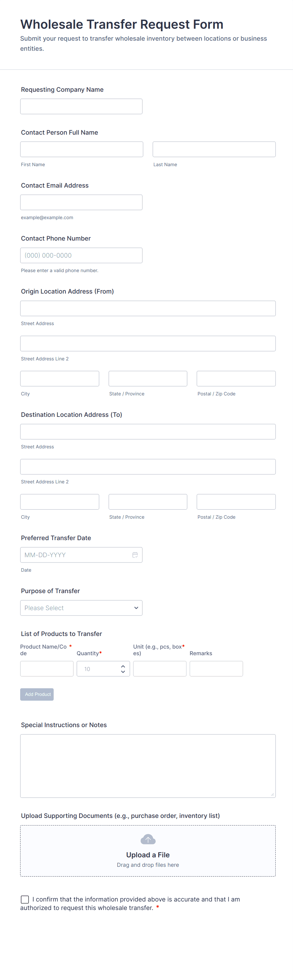Click Destination Street Address Line 2 field
The width and height of the screenshot is (293, 980).
(148, 467)
